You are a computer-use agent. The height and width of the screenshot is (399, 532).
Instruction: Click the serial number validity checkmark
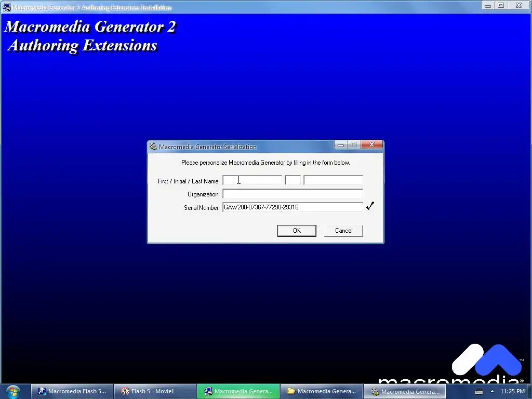click(370, 206)
